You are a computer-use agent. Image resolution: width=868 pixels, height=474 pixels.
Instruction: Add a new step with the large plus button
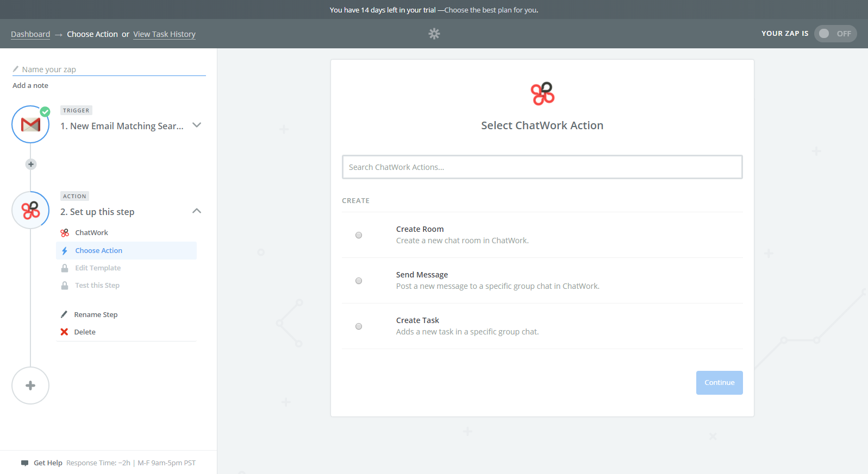pos(30,385)
